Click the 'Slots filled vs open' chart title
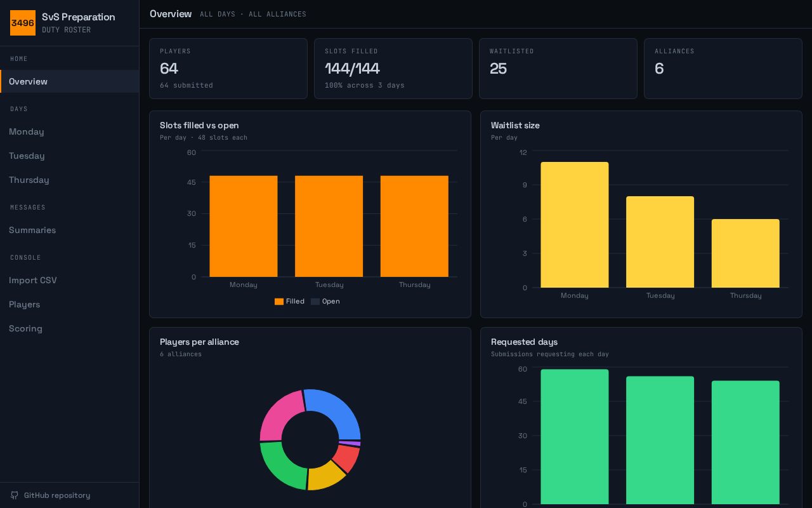Viewport: 812px width, 508px height. point(199,125)
